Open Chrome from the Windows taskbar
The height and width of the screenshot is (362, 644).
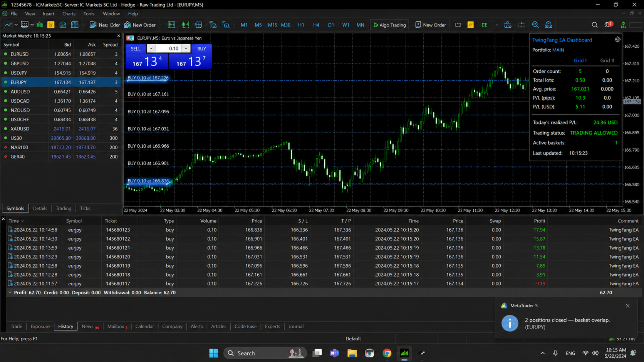click(x=387, y=353)
